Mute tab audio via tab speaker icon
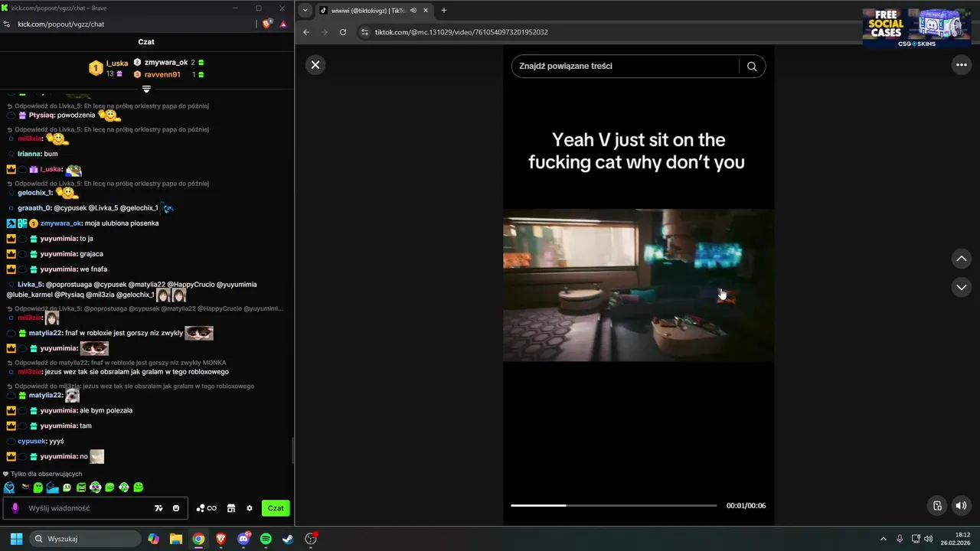Image resolution: width=980 pixels, height=551 pixels. (413, 11)
